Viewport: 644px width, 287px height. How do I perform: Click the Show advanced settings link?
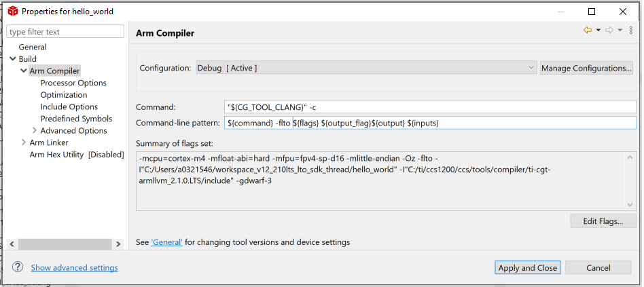74,268
